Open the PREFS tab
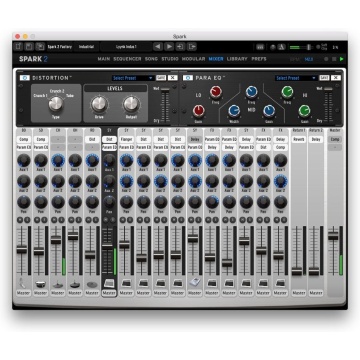360x360 pixels. pos(259,59)
